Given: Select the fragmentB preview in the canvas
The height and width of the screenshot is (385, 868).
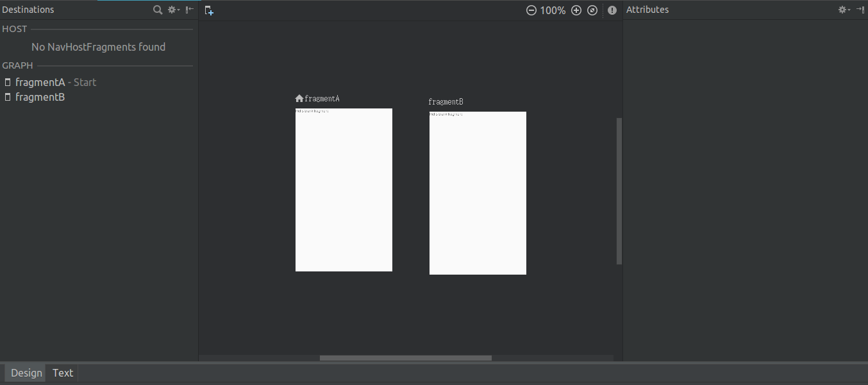Looking at the screenshot, I should coord(478,193).
